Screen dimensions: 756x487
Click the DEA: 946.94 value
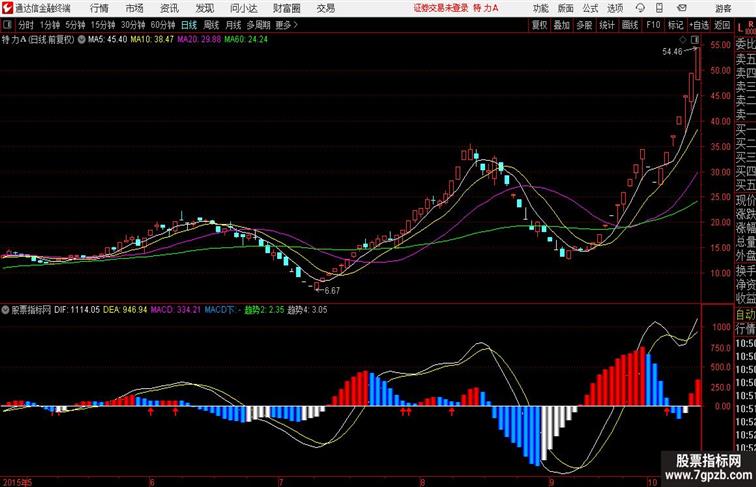(x=125, y=310)
